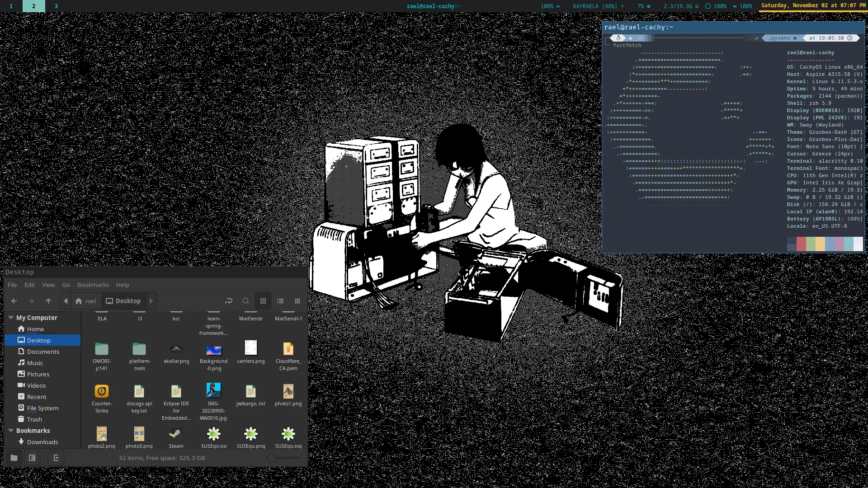Switch to list view mode

click(x=280, y=301)
